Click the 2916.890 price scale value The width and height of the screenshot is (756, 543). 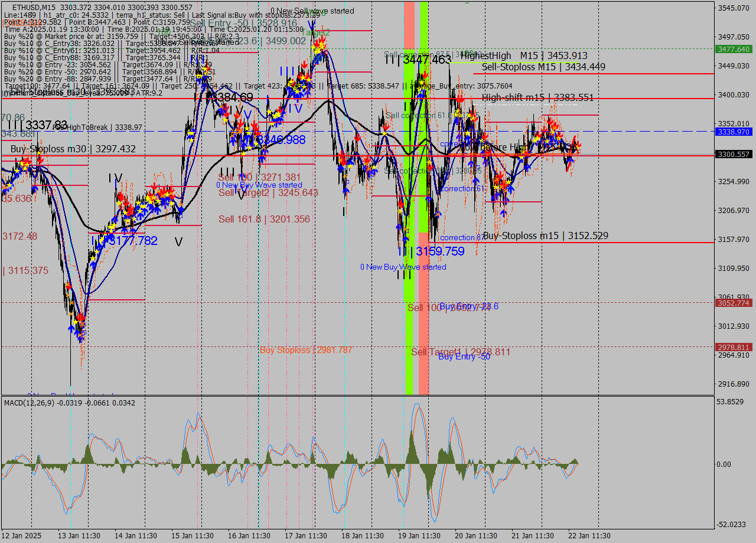coord(733,384)
